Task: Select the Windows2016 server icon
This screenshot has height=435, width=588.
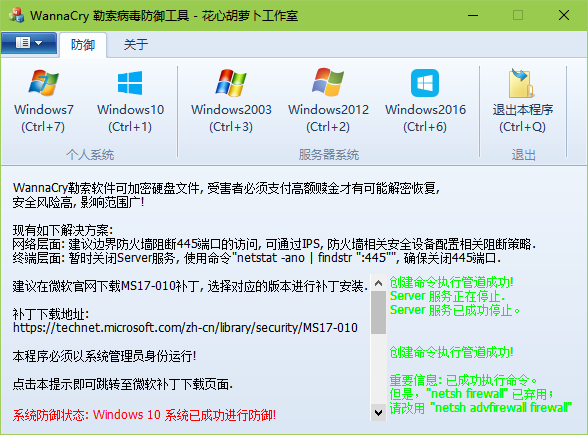Action: coord(425,83)
